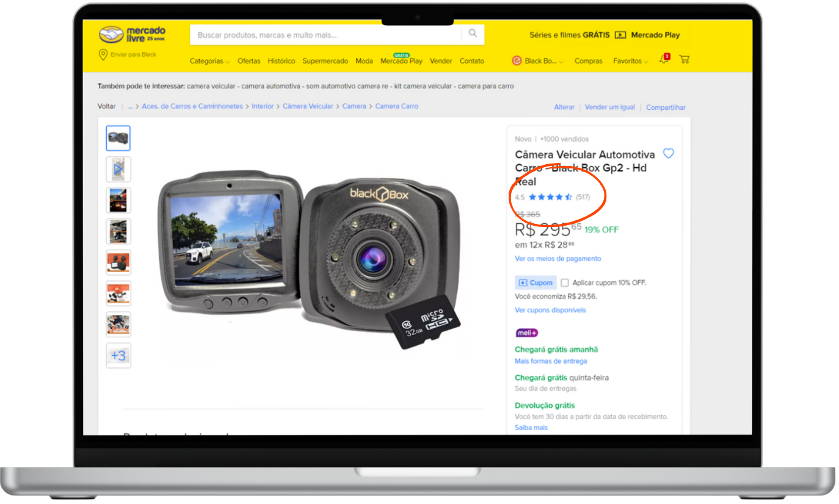Viewport: 839px width, 504px height.
Task: Open Aces. de Carros e Caminhonetes breadcrumb
Action: pyautogui.click(x=192, y=106)
